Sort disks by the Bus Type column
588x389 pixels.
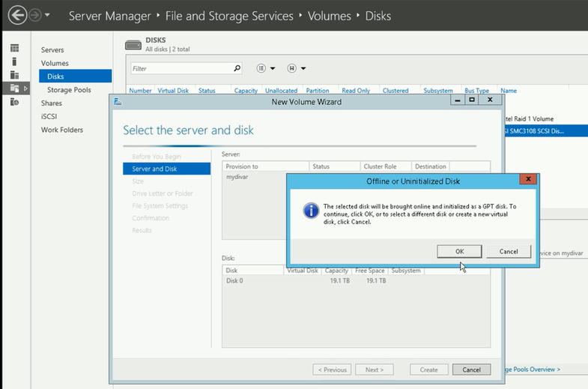(x=476, y=91)
